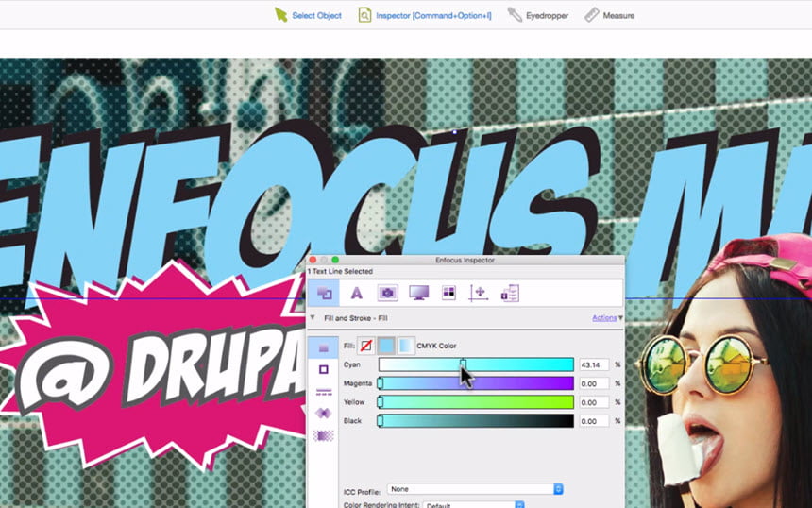Open the ICC Profile dropdown

[475, 489]
